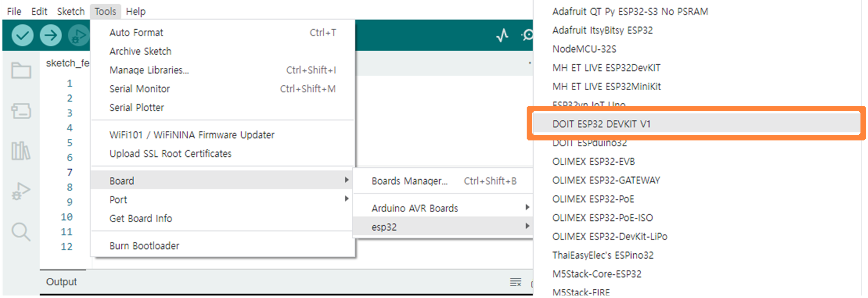Open Boards Manager... from Board submenu
The height and width of the screenshot is (298, 868).
coord(443,181)
